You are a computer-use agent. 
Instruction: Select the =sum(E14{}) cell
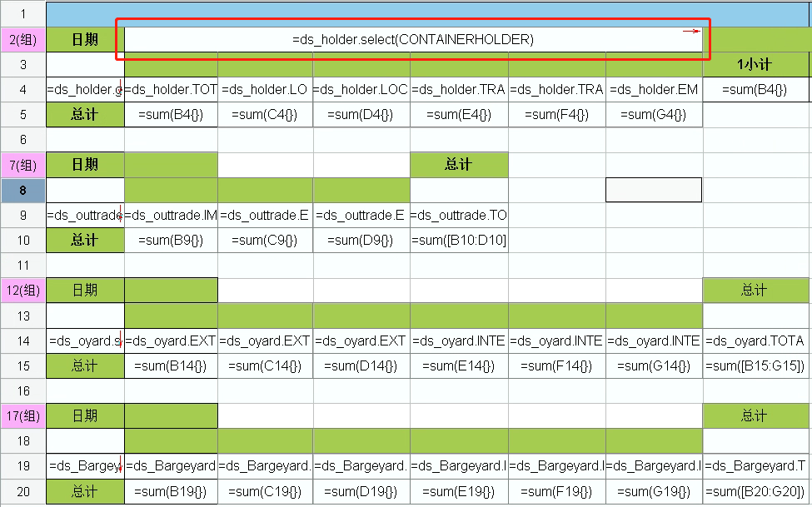tap(459, 366)
